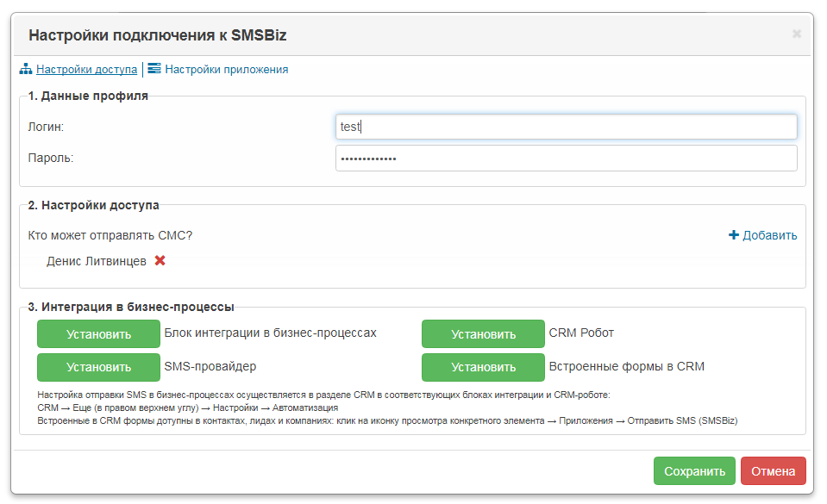827x504 pixels.
Task: Click the Пароль label text
Action: pos(51,159)
